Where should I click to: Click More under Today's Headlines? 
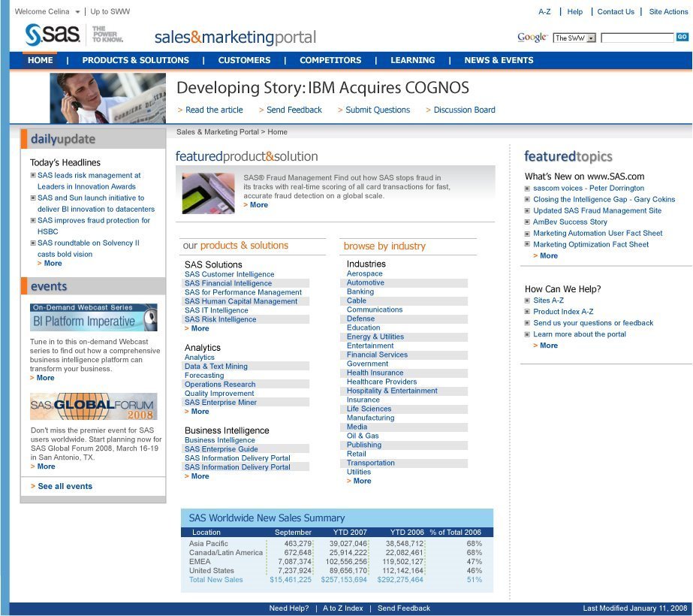tap(53, 263)
